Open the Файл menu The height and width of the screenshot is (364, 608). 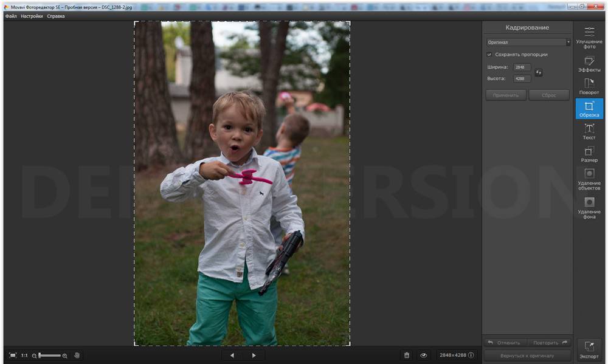pyautogui.click(x=11, y=16)
